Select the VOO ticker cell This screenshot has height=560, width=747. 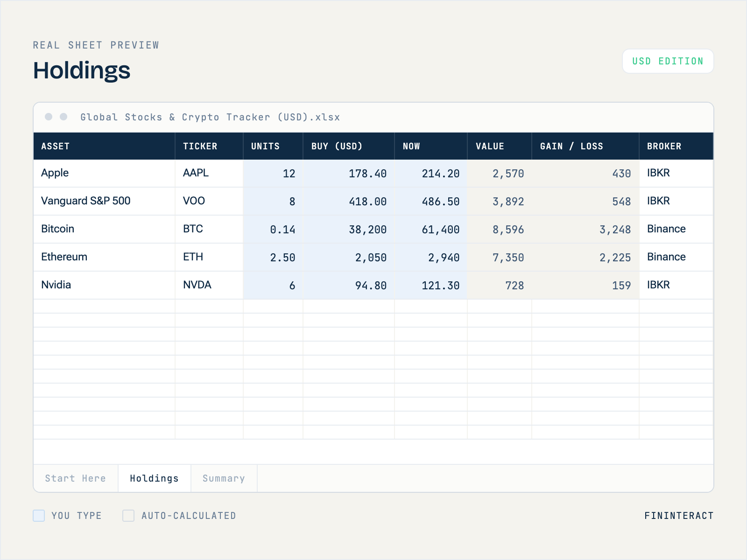(209, 201)
